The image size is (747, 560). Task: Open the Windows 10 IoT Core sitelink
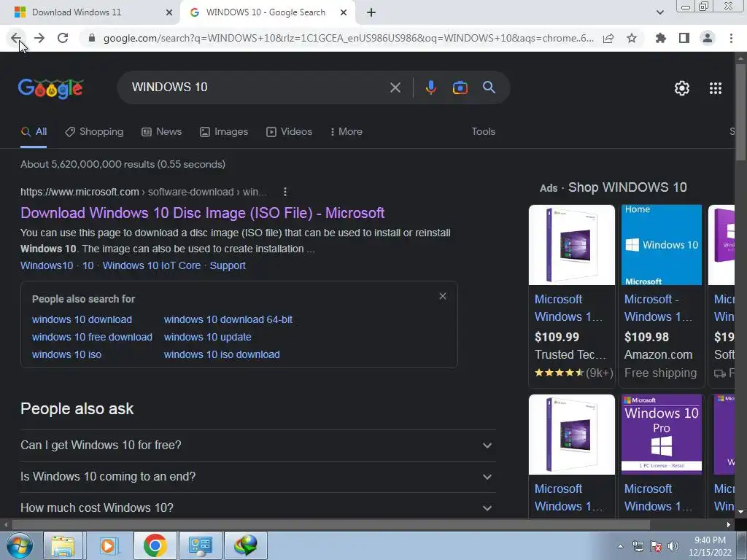point(152,265)
